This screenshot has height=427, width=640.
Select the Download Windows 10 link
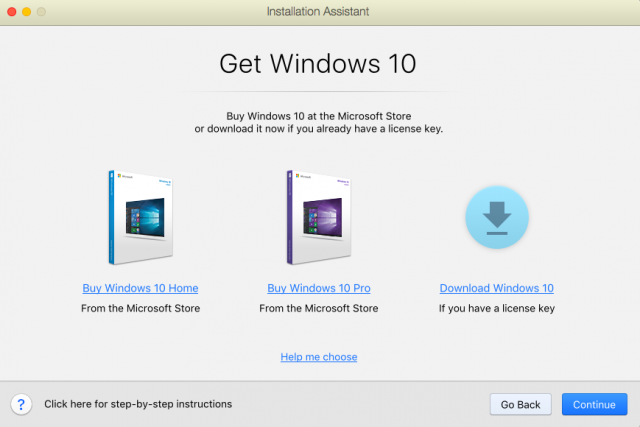(x=497, y=288)
